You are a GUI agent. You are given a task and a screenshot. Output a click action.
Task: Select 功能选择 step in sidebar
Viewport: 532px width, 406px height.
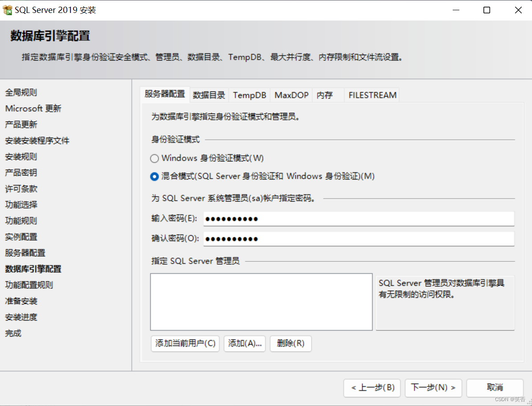tap(21, 205)
